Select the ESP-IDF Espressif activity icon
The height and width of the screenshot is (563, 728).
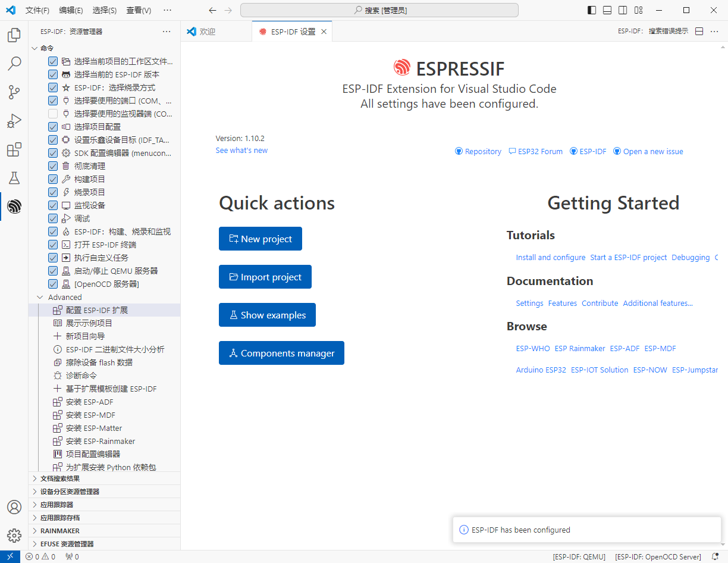coord(14,207)
